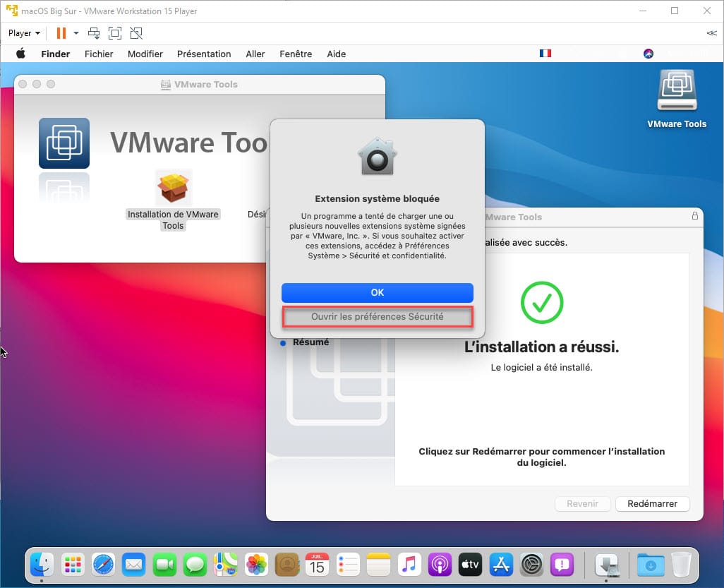This screenshot has width=724, height=588.
Task: Open System Preferences from the Dock
Action: tap(531, 565)
